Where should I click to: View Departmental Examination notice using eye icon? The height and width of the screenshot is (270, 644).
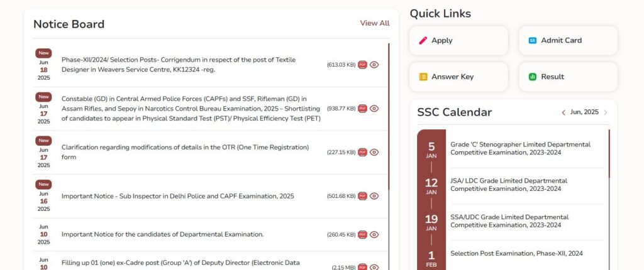tap(374, 235)
